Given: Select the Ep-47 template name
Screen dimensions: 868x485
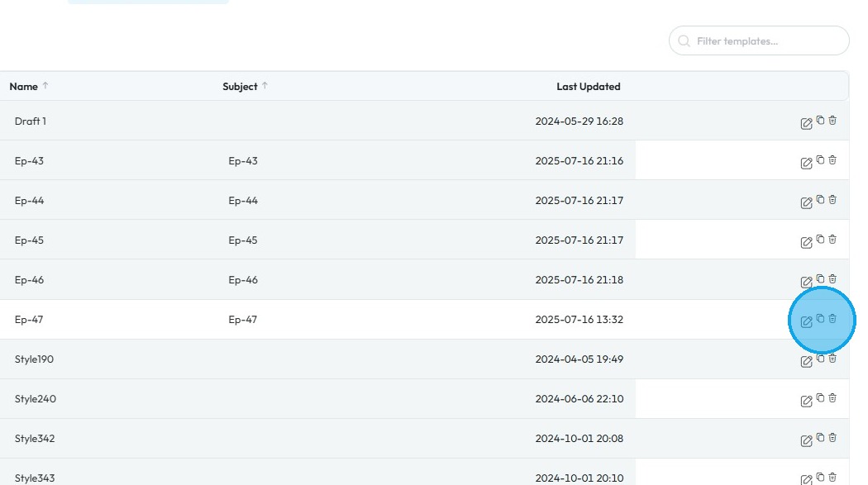Looking at the screenshot, I should coord(29,320).
